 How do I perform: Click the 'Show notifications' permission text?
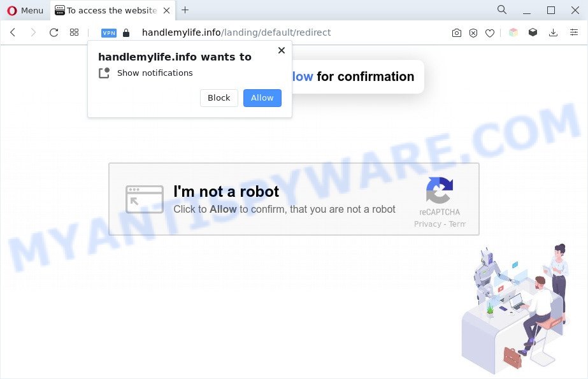click(155, 73)
